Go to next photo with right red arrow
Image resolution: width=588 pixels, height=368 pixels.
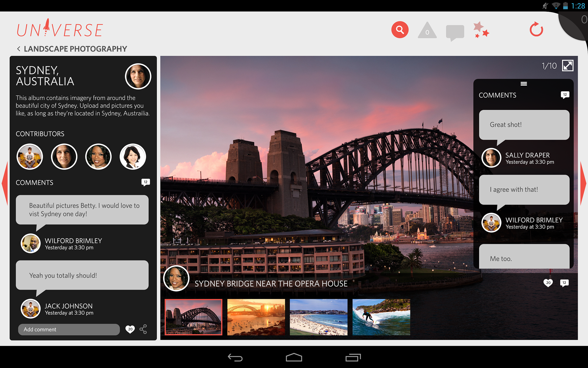pyautogui.click(x=583, y=183)
